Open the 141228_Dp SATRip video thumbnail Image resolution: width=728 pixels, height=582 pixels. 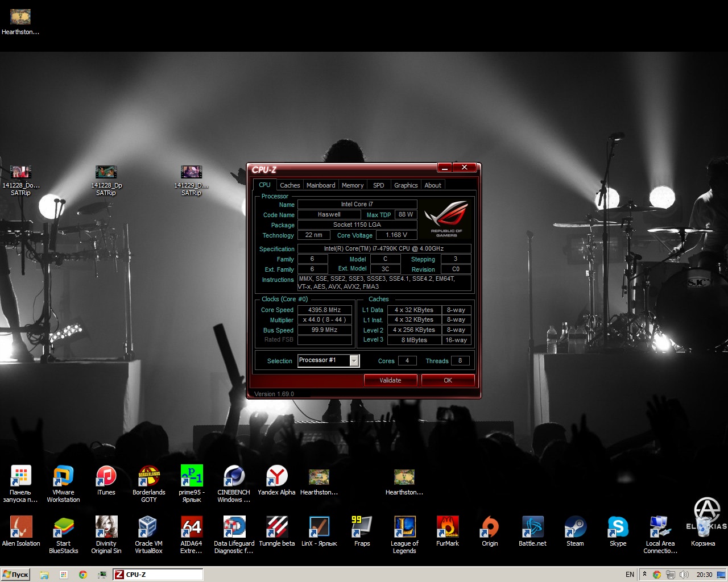[106, 181]
